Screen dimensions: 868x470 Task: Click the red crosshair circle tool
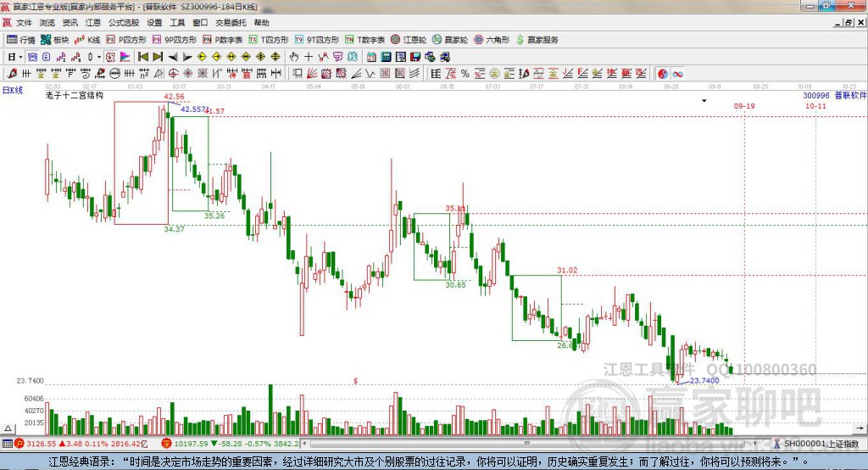173,73
